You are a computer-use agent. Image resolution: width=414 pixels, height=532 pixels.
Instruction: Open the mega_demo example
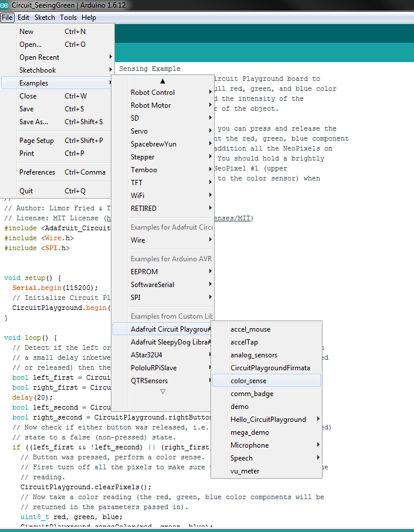click(266, 432)
